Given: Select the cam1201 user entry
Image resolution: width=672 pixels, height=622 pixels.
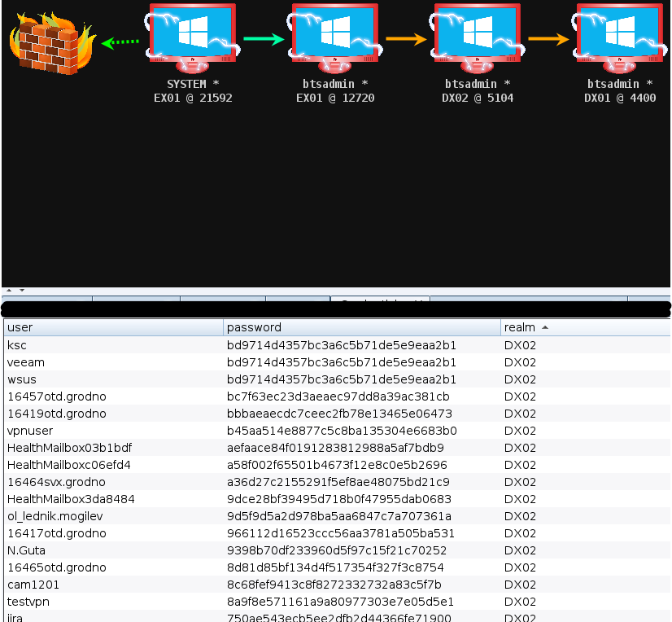Looking at the screenshot, I should coord(33,585).
